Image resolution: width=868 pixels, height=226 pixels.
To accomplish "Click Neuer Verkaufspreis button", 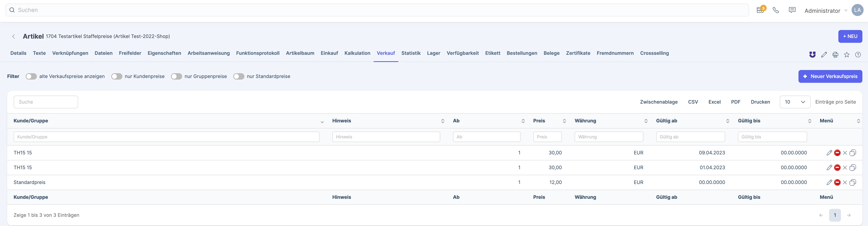I will point(830,76).
